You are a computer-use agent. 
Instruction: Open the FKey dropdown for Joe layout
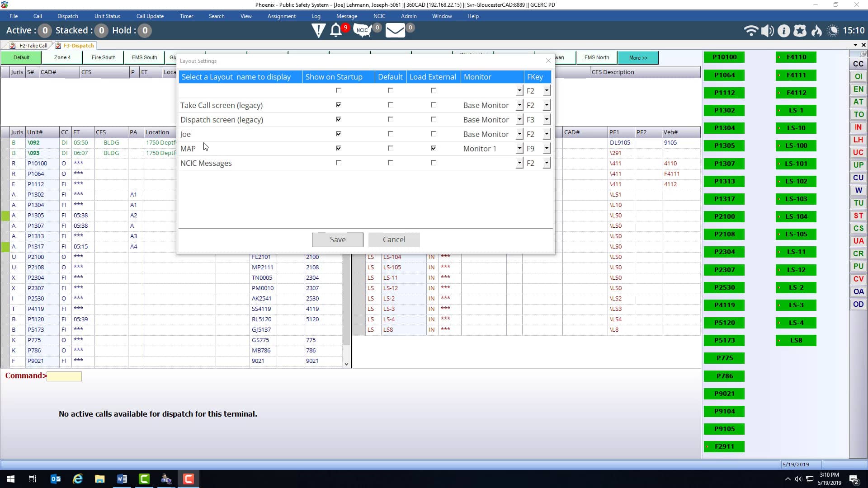tap(547, 134)
